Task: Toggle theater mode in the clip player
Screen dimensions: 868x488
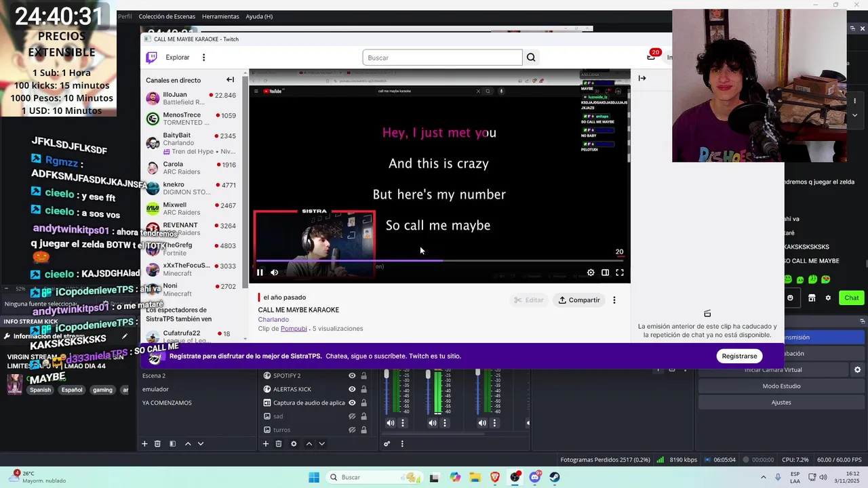Action: (605, 272)
